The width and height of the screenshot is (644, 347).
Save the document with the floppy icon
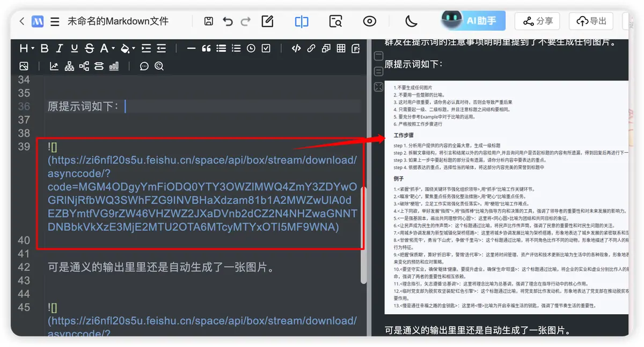tap(209, 21)
